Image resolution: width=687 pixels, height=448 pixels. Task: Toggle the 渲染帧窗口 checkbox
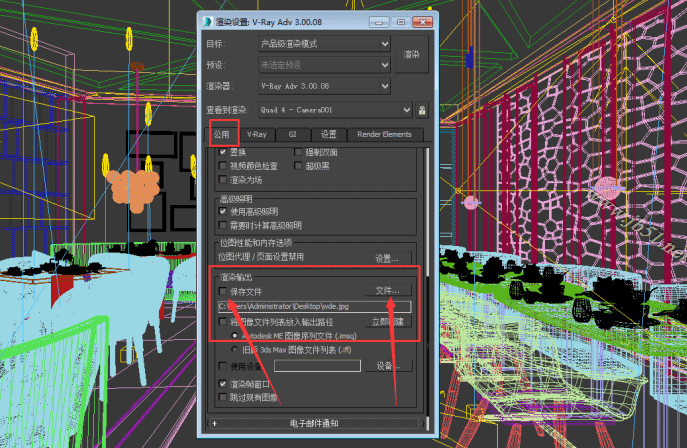[223, 384]
